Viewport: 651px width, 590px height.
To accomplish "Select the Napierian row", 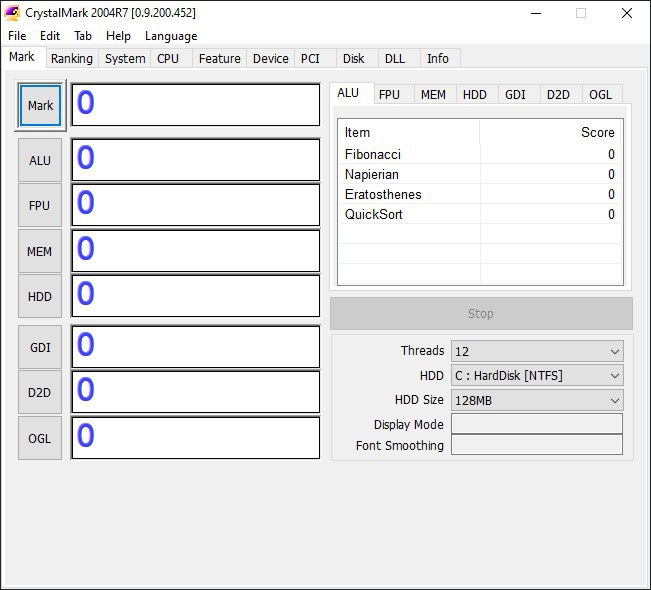I will tap(480, 174).
